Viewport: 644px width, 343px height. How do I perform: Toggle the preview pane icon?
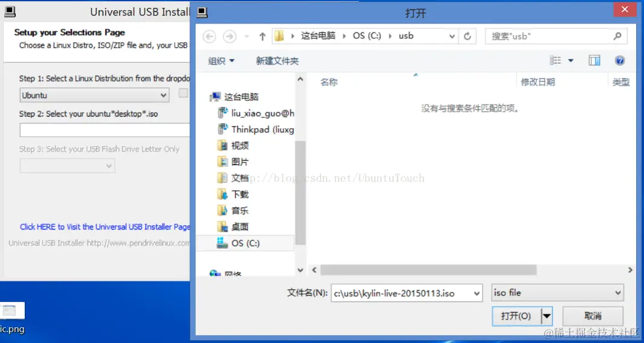tap(594, 60)
